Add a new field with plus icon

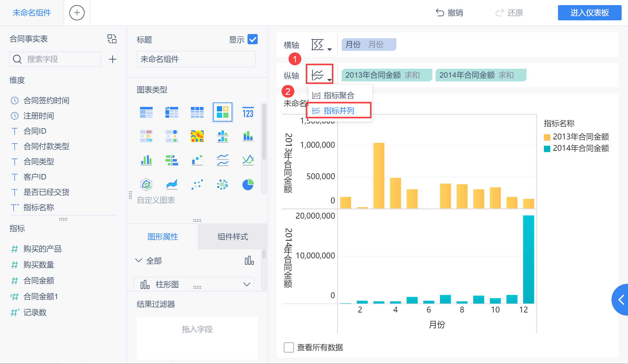pos(112,59)
